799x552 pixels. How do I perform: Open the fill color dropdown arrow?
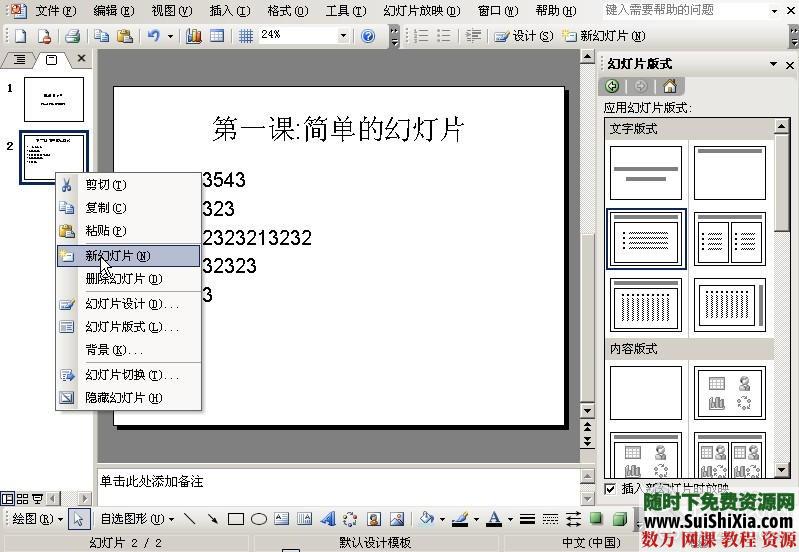pyautogui.click(x=442, y=519)
